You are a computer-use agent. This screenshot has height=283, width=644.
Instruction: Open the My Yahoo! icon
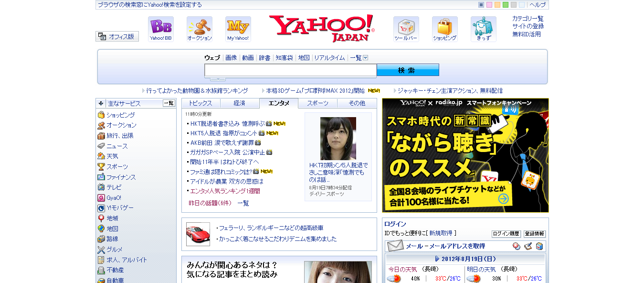(238, 29)
